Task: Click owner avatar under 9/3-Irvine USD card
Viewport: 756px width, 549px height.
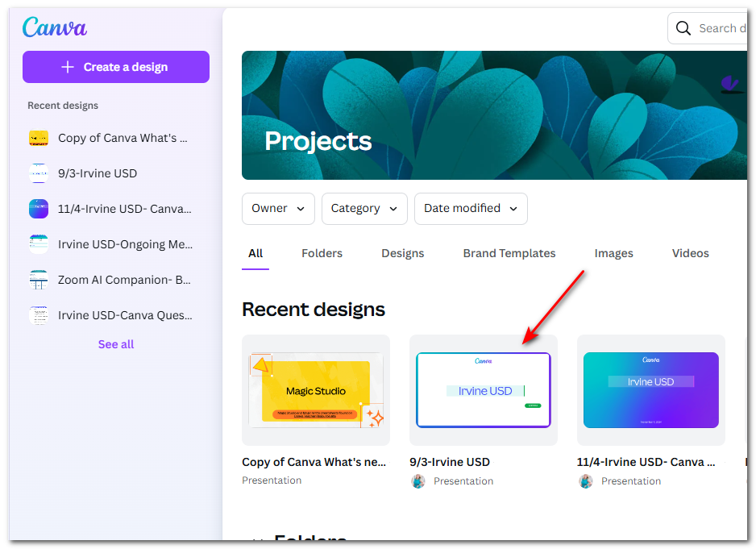Action: click(x=418, y=481)
